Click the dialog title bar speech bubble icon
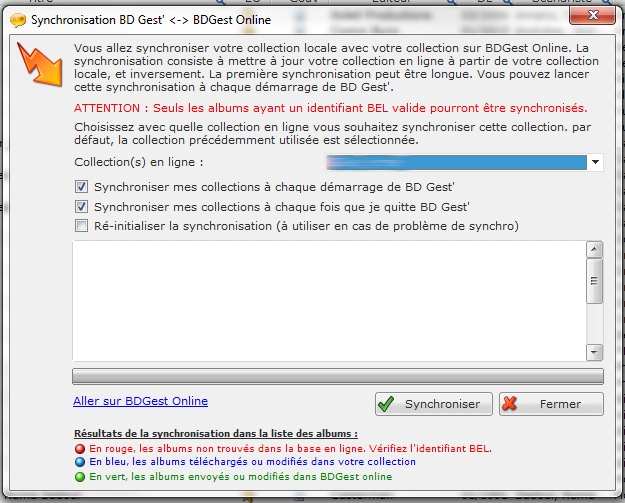This screenshot has height=503, width=625. 18,20
